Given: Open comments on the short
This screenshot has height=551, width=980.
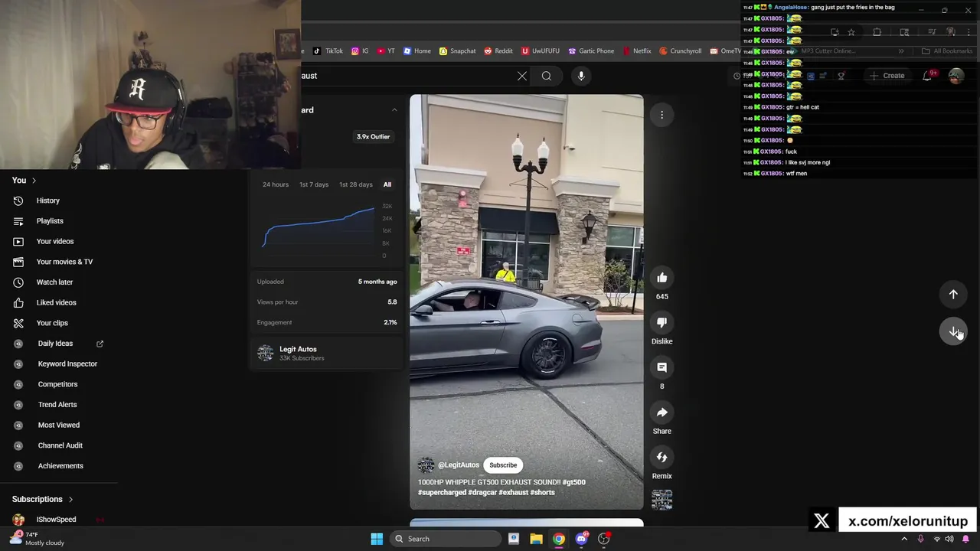Looking at the screenshot, I should pos(661,367).
